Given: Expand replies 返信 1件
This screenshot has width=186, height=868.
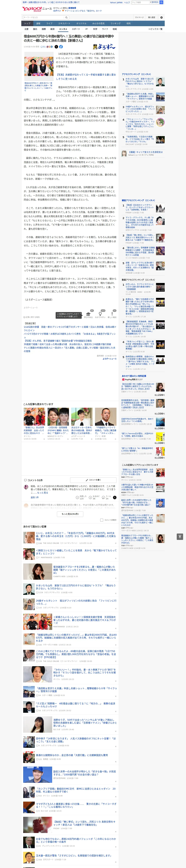Looking at the screenshot, I should coord(34,497).
